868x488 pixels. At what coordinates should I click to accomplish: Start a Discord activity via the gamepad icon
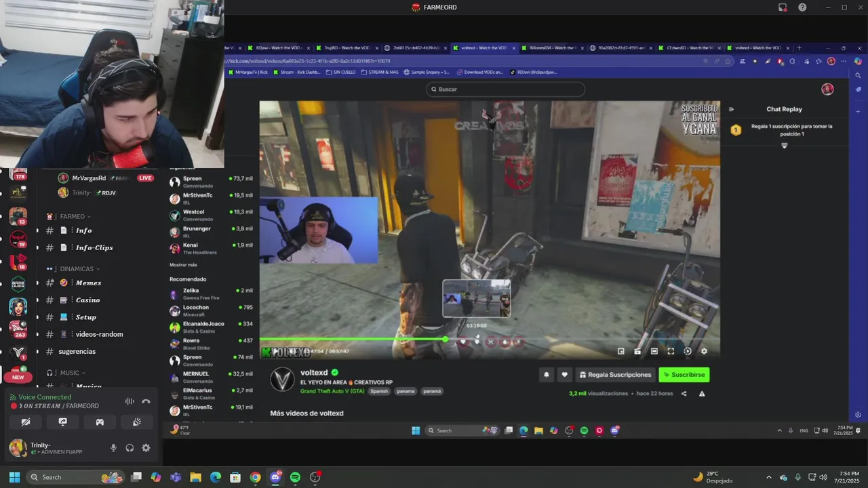[x=100, y=422]
